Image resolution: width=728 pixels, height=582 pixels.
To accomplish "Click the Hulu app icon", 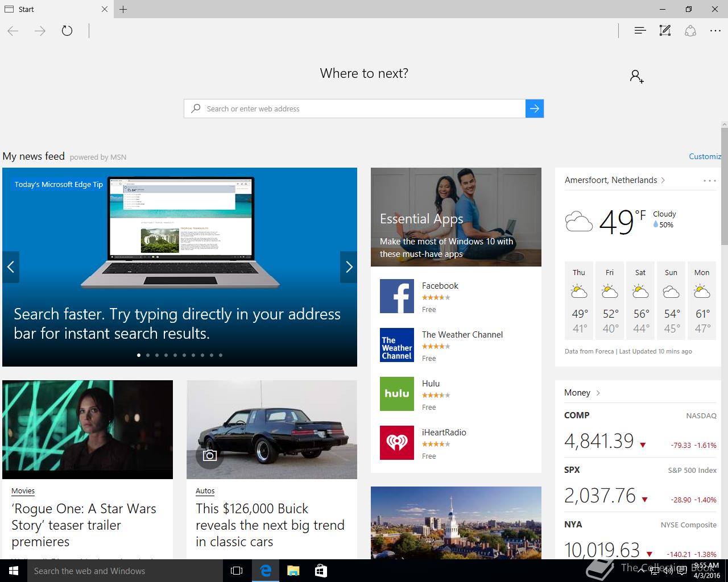I will [397, 394].
